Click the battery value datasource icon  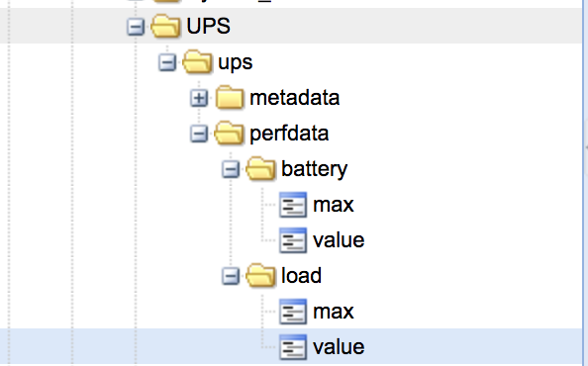point(293,240)
